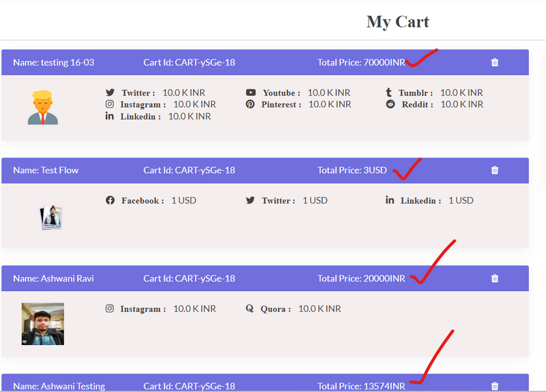Open the Ashwani Ravi profile photo
546x392 pixels.
point(42,324)
